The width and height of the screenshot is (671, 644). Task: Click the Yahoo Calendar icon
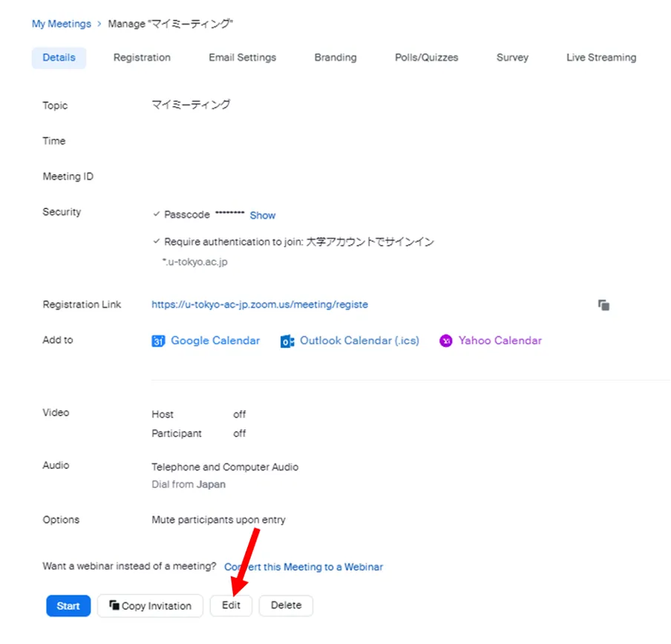(445, 341)
